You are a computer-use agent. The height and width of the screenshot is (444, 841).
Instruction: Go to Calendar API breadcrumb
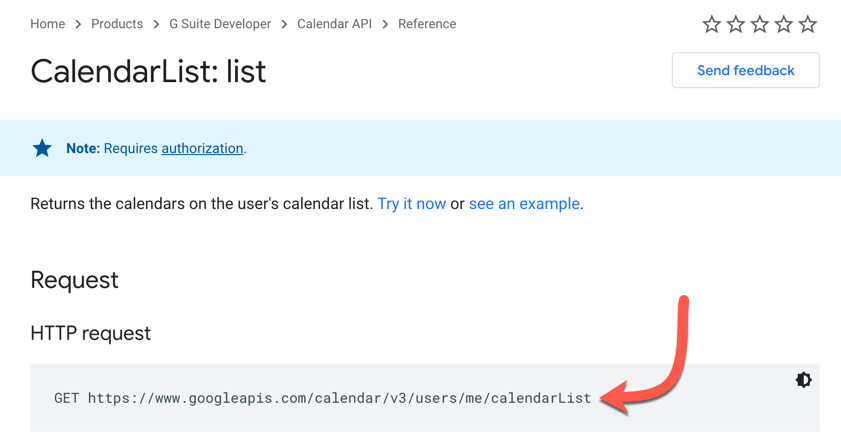pyautogui.click(x=334, y=24)
